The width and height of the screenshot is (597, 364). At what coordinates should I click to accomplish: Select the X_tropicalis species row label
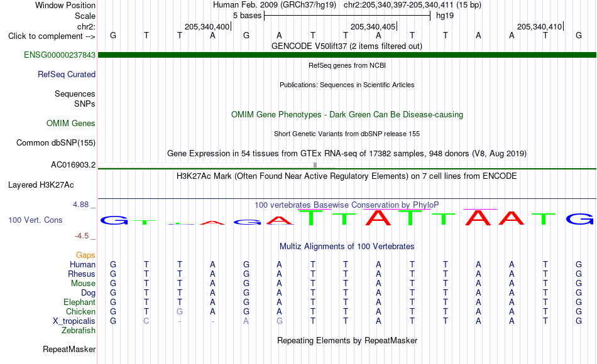coord(74,321)
